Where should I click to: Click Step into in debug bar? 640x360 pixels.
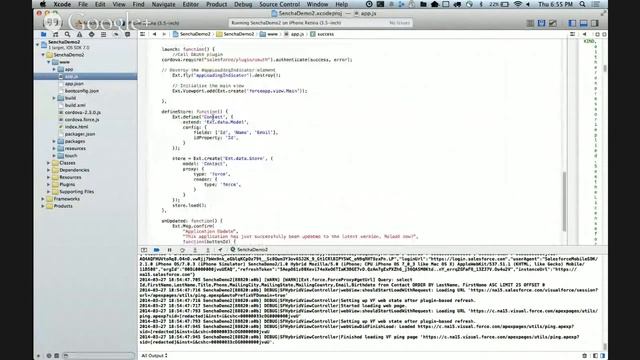[195, 250]
